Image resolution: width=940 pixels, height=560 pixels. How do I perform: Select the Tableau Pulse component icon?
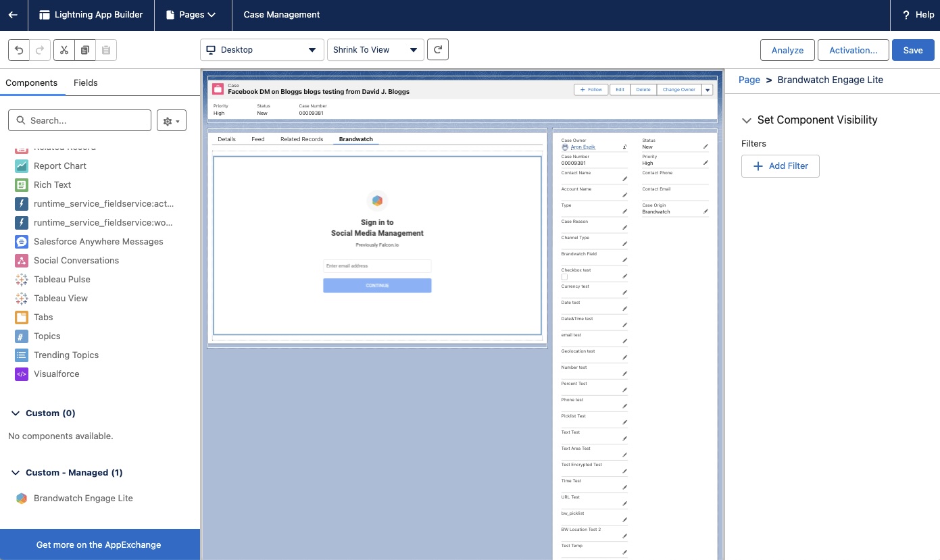(x=22, y=279)
